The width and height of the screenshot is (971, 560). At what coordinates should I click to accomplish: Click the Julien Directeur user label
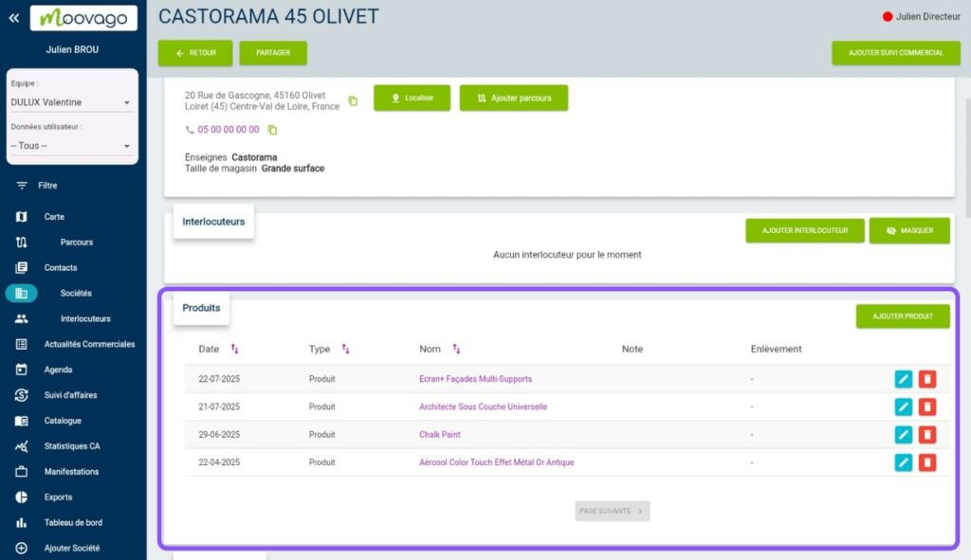[x=927, y=17]
